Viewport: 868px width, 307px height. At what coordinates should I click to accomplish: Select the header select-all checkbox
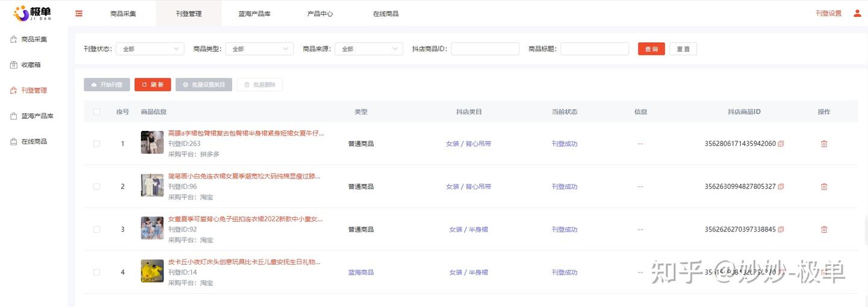tap(96, 112)
